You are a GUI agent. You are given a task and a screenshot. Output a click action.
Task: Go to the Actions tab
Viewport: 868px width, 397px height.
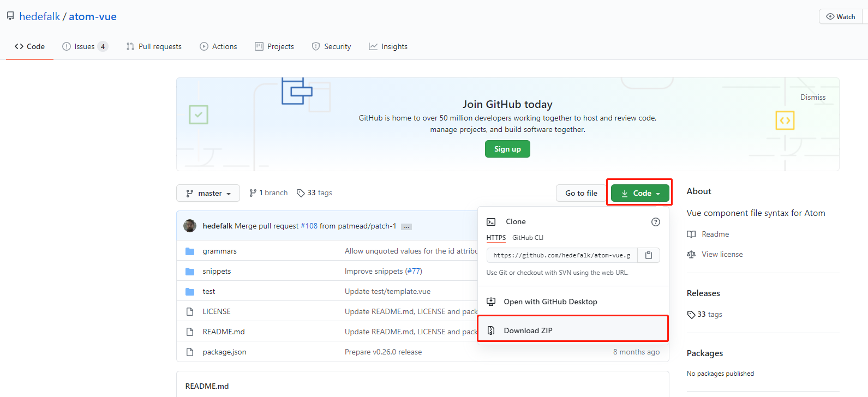click(x=218, y=46)
